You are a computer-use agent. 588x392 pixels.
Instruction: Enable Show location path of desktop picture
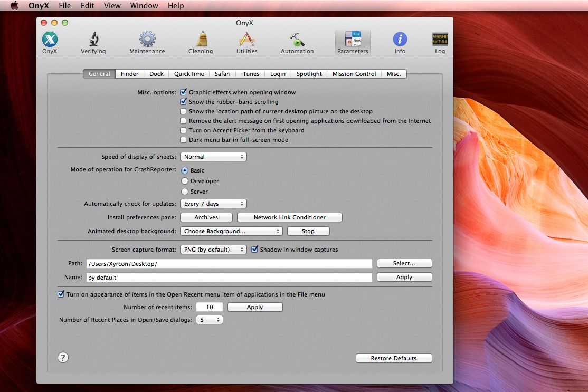(183, 111)
